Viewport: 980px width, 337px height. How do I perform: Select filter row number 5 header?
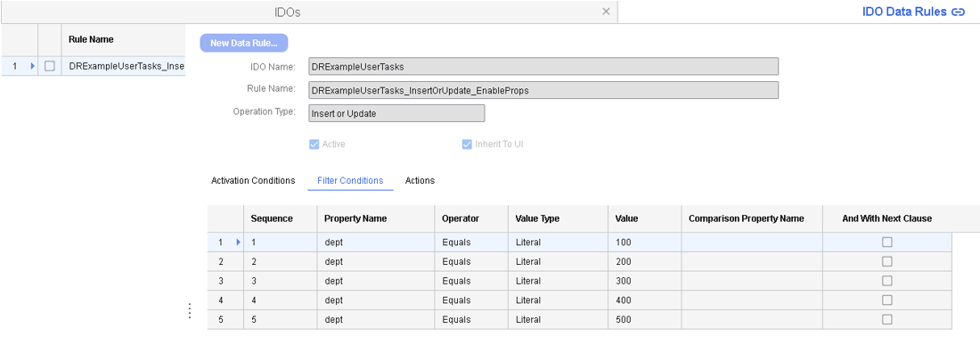(x=225, y=319)
